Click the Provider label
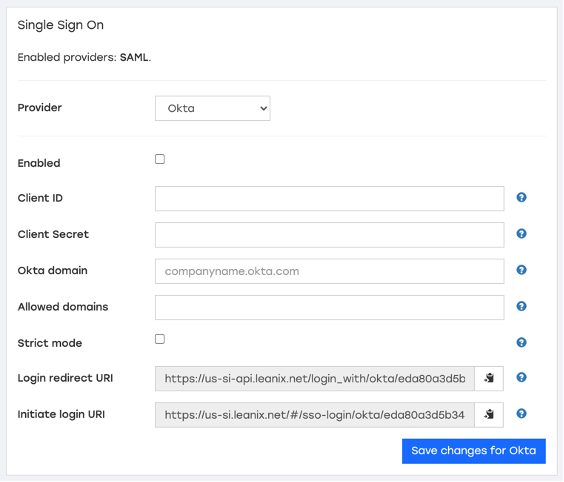 pyautogui.click(x=40, y=108)
